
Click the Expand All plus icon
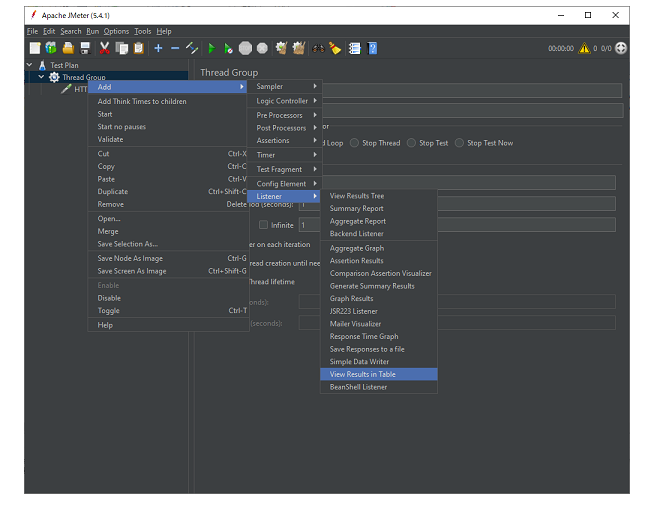pos(158,48)
